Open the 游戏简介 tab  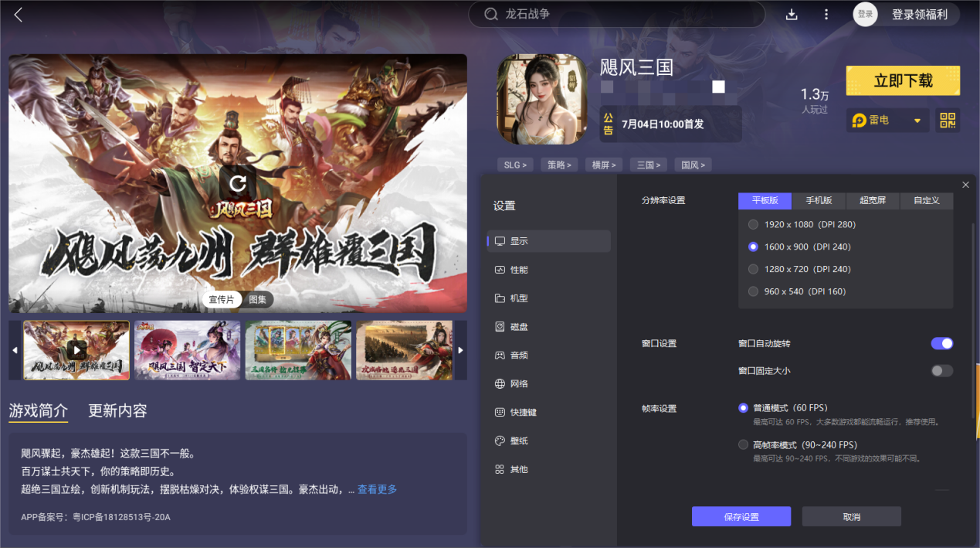39,411
